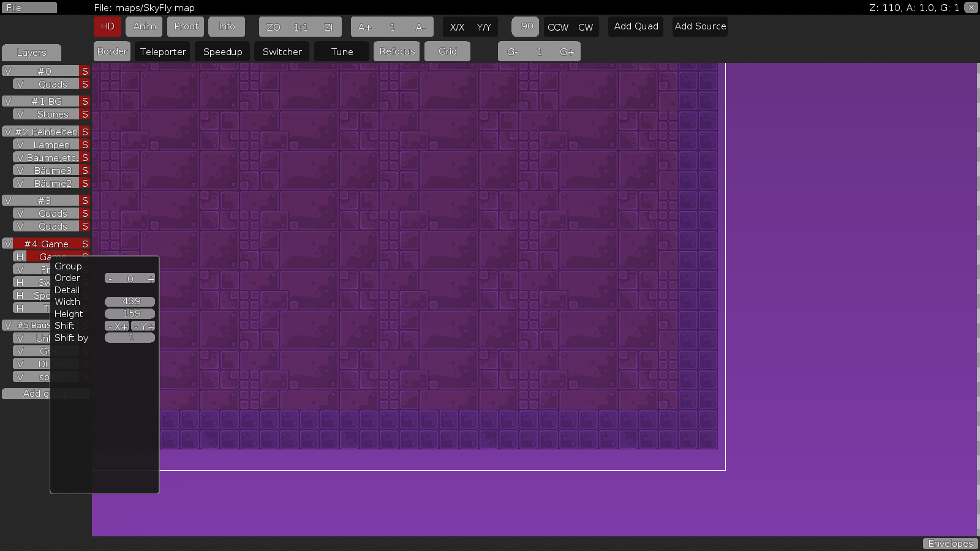Enable Proof mode
Viewport: 980px width, 551px height.
185,26
